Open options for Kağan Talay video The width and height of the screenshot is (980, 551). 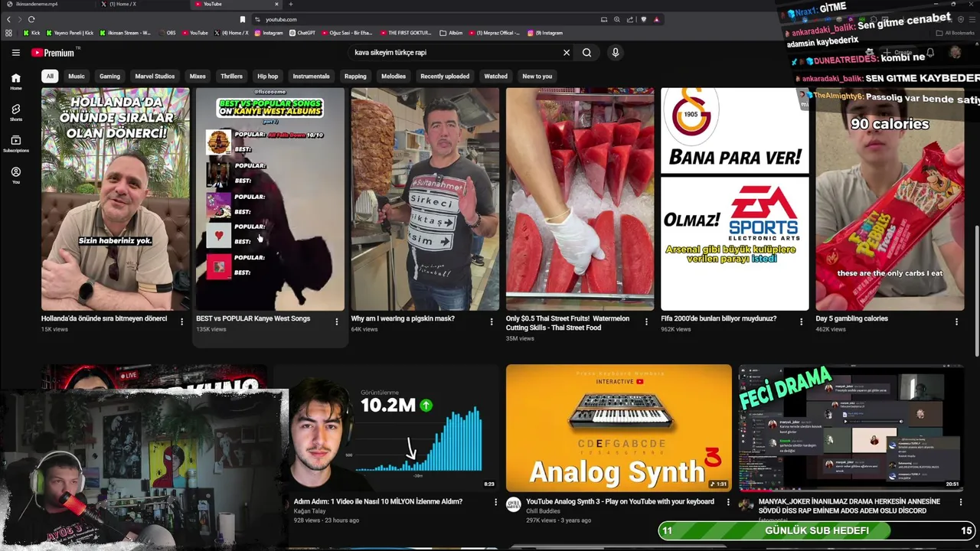point(495,503)
